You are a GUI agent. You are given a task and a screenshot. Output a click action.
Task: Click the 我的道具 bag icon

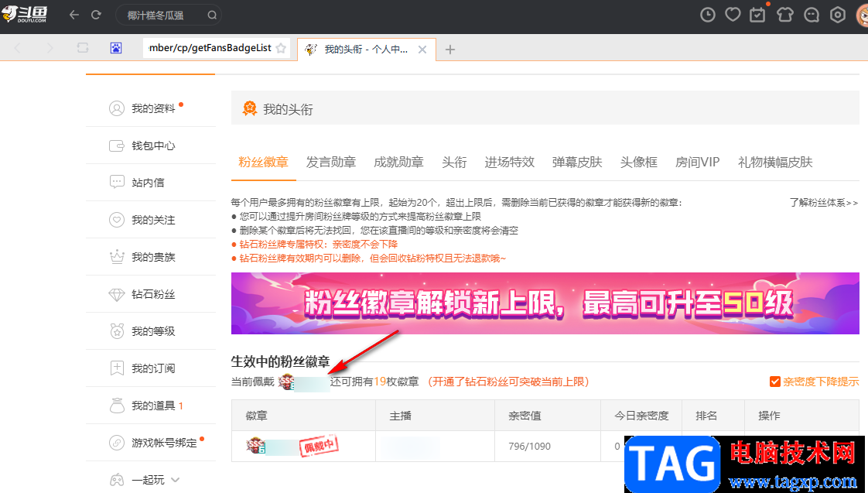coord(117,406)
